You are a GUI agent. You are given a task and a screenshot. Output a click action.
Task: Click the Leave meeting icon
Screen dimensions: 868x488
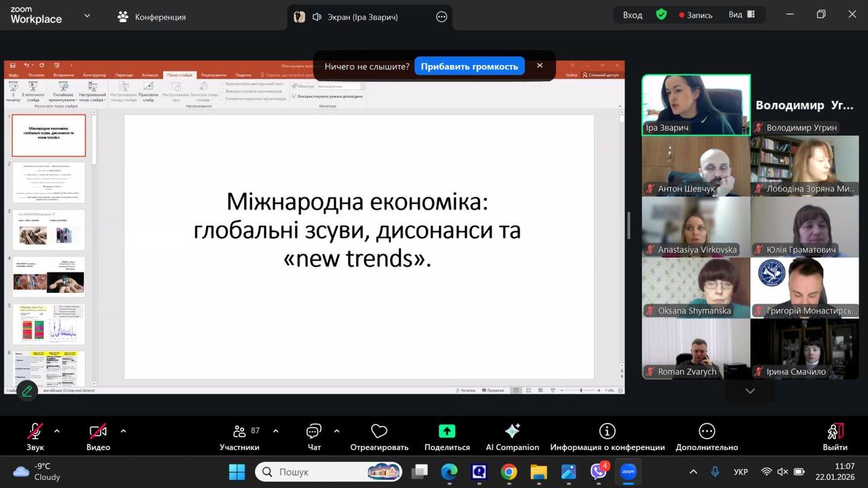(x=835, y=432)
